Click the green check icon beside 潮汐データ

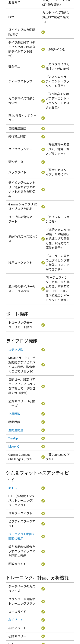[x=43, y=162]
